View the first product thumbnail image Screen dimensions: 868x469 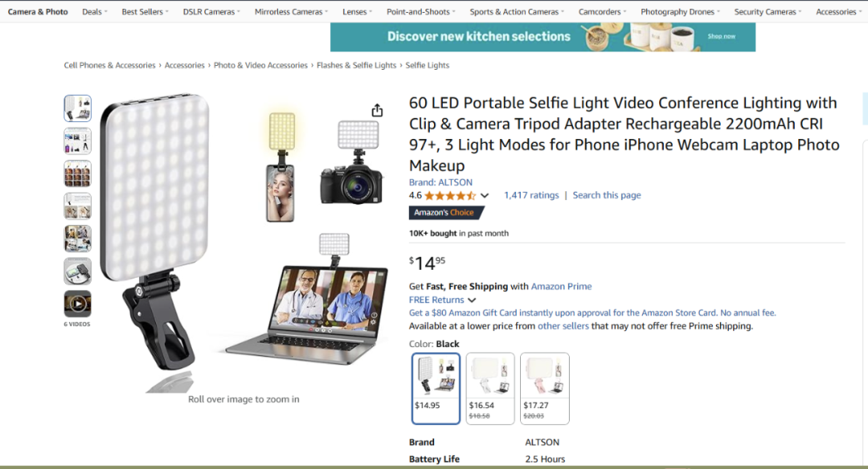click(x=77, y=108)
